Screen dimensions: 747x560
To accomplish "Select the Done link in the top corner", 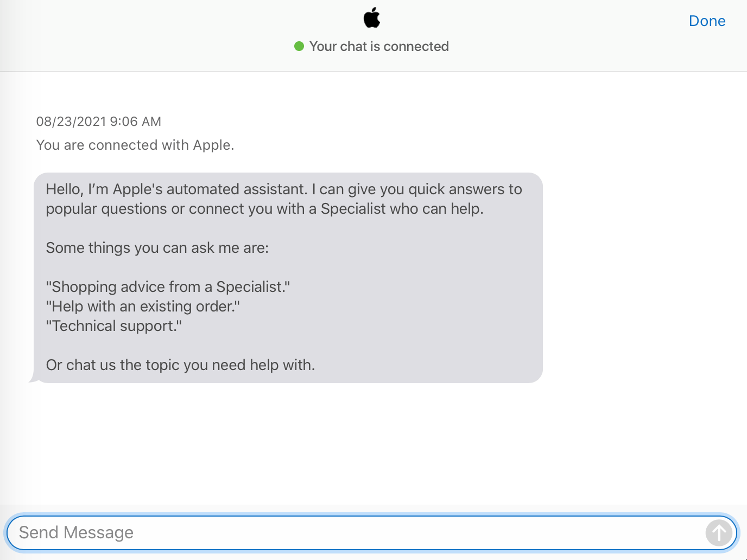I will [707, 21].
